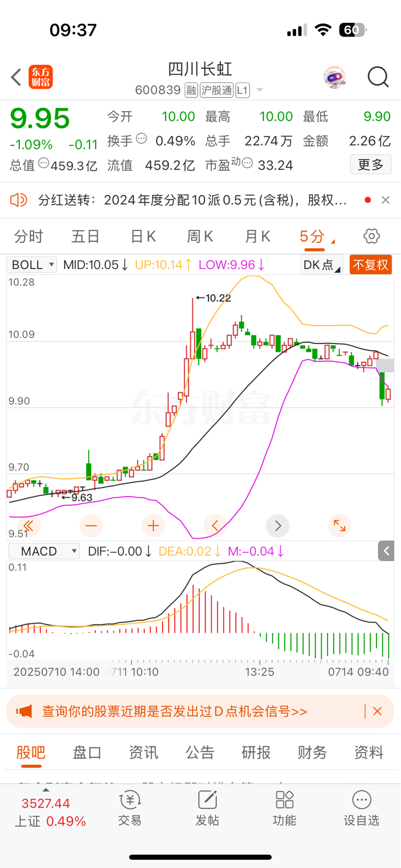Image resolution: width=401 pixels, height=868 pixels.
Task: Tap 总值 info circle icon
Action: [44, 164]
